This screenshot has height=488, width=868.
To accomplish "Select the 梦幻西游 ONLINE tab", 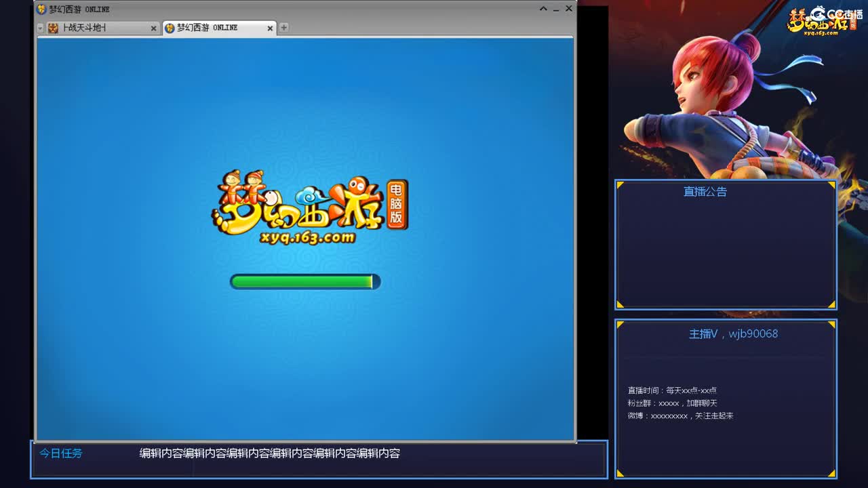I will coord(218,28).
